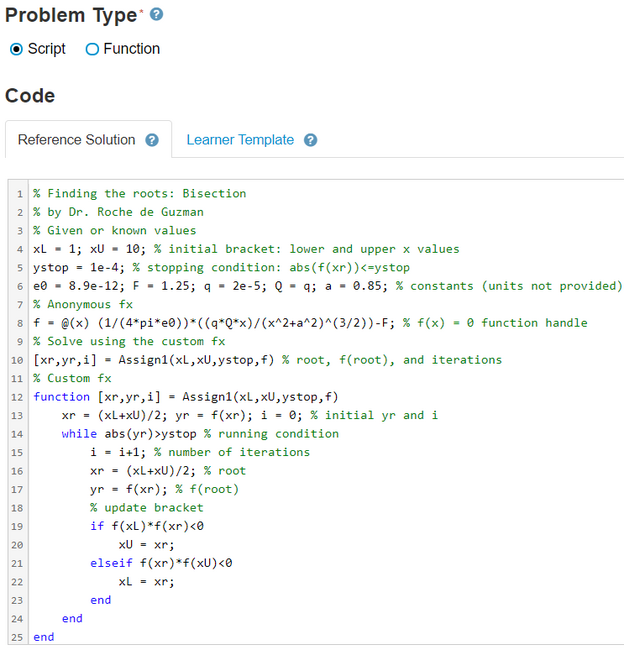Switch to the Reference Solution tab
Image resolution: width=624 pixels, height=650 pixels.
point(76,140)
